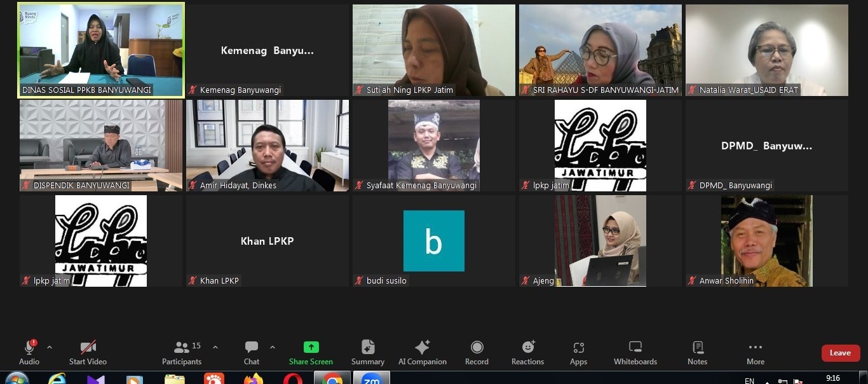Select Anwar Sholihin's video tile
Image resolution: width=868 pixels, height=384 pixels.
(x=766, y=240)
